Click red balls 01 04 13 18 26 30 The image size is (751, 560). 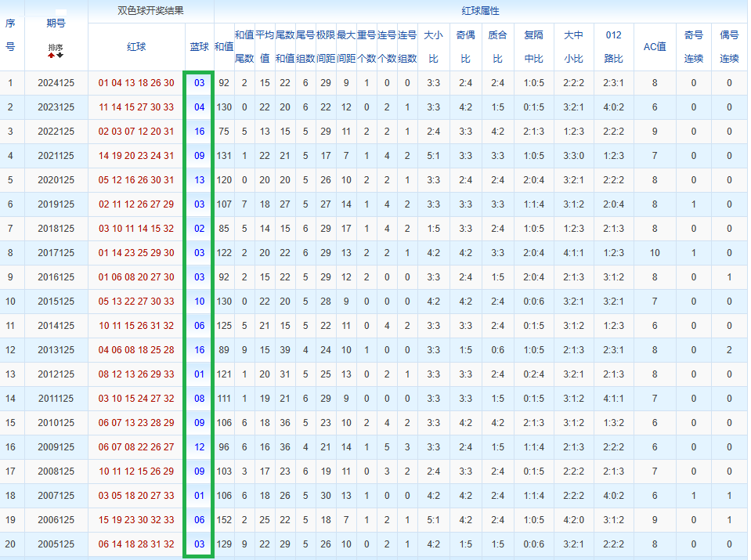point(136,83)
